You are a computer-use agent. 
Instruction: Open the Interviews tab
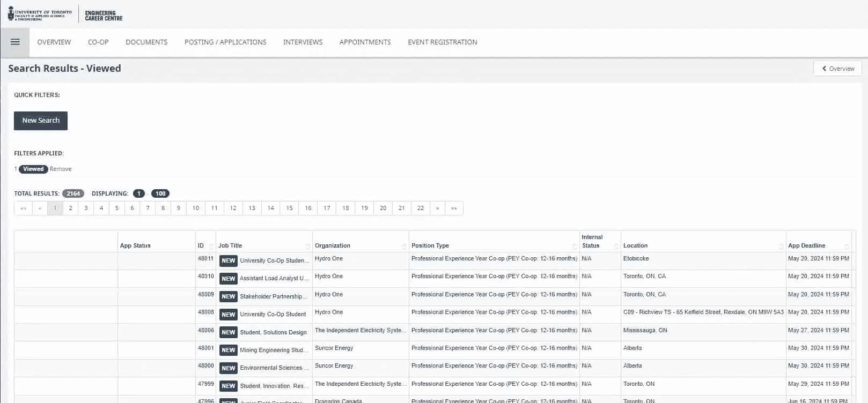click(x=303, y=42)
